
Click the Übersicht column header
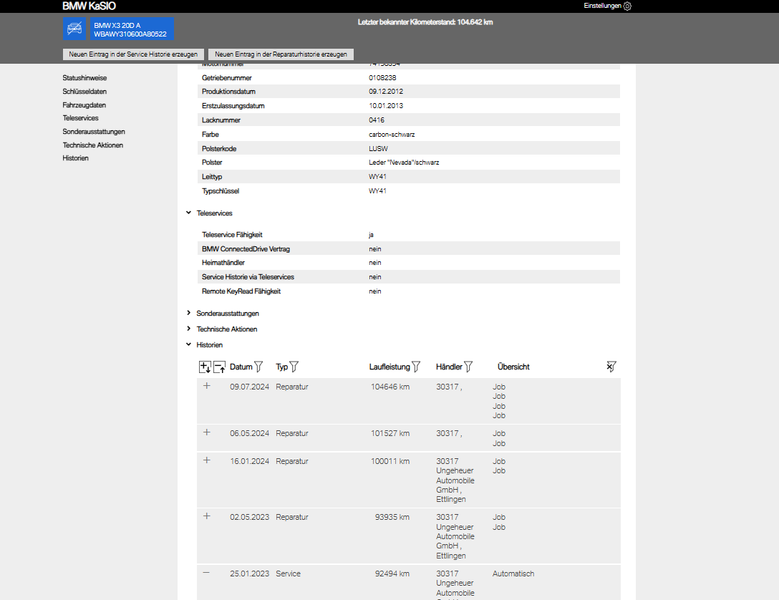pyautogui.click(x=513, y=367)
